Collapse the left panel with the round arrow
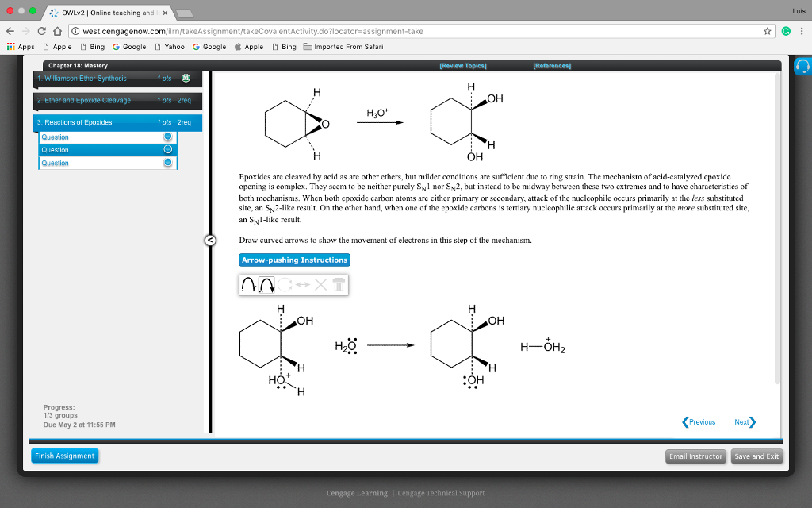This screenshot has height=508, width=812. (x=209, y=240)
